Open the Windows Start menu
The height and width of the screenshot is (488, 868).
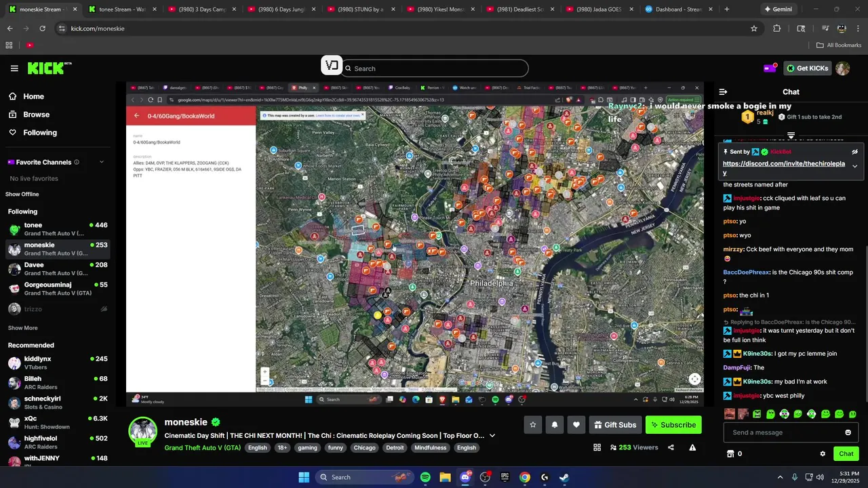coord(304,477)
